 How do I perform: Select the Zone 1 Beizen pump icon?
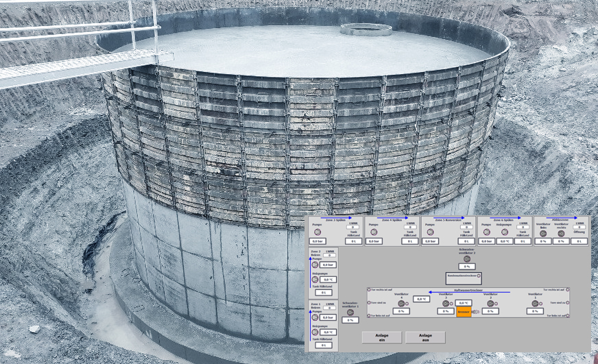(315, 317)
